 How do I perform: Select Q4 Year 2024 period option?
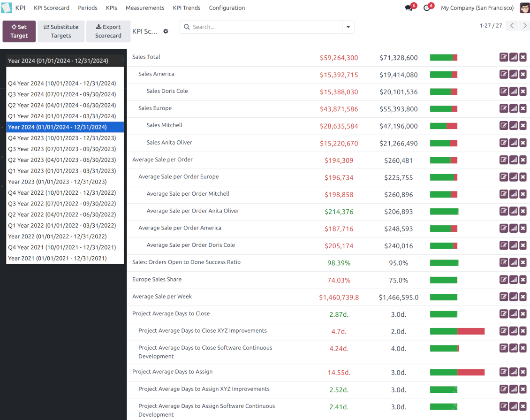click(x=62, y=84)
